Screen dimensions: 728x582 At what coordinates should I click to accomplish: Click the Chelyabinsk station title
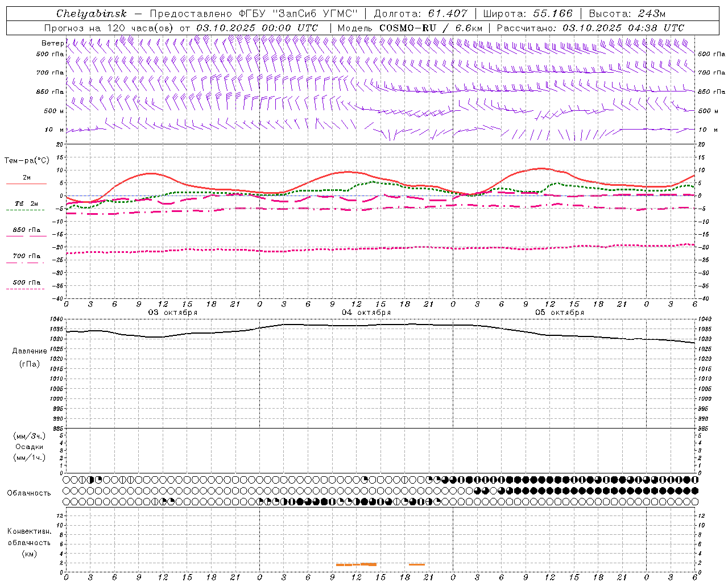pyautogui.click(x=92, y=14)
